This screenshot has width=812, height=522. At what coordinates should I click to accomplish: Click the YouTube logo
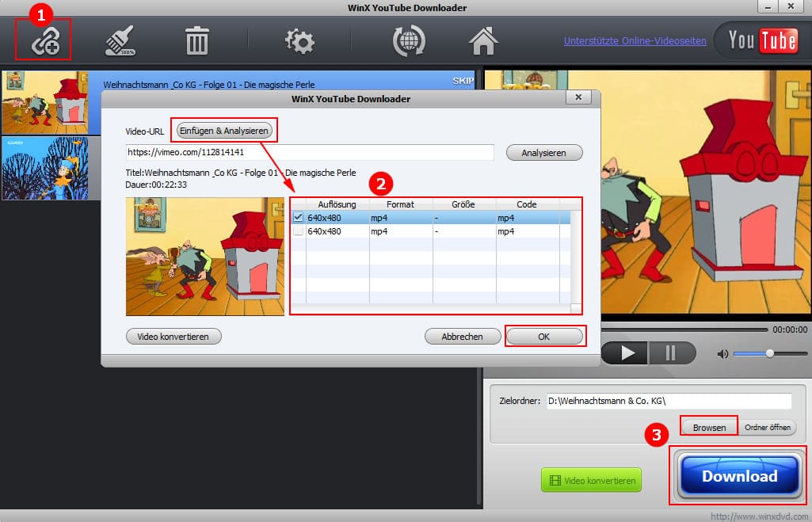click(x=762, y=40)
